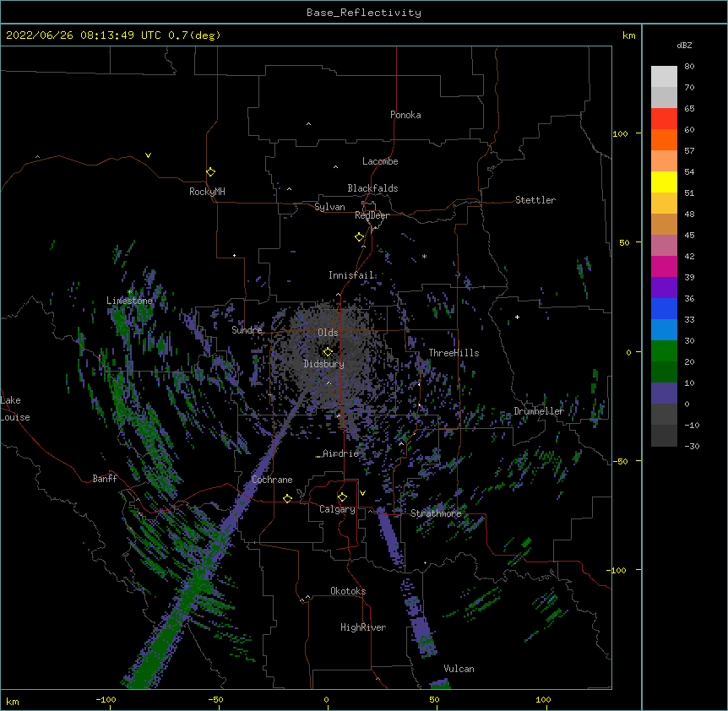Viewport: 728px width, 711px height.
Task: Click the Cochrane label
Action: click(272, 480)
